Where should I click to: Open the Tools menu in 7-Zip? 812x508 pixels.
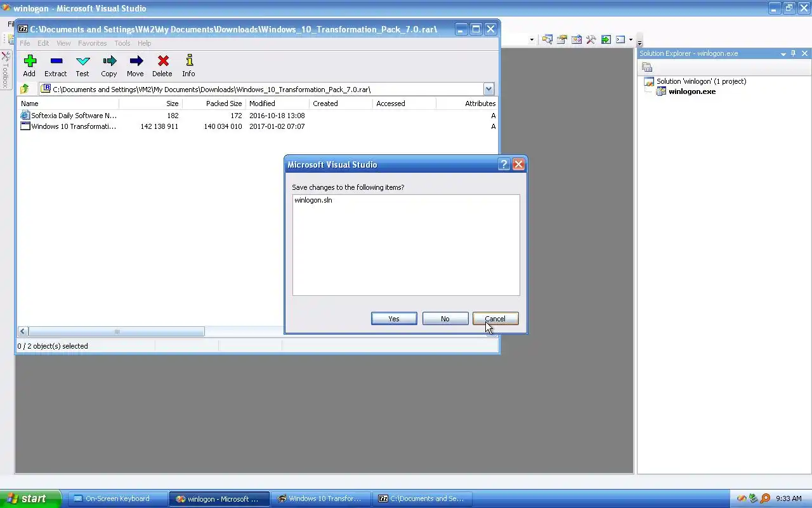tap(122, 43)
